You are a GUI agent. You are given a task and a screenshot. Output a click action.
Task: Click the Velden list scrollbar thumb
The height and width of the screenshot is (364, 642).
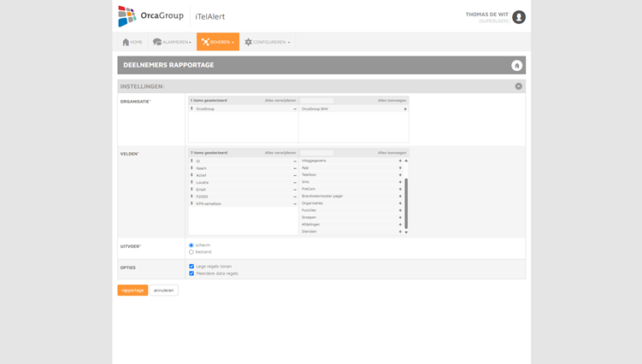(x=406, y=203)
